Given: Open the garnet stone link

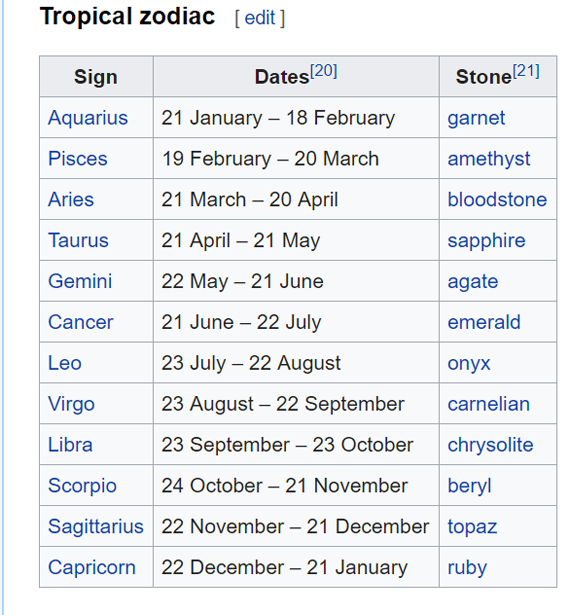Looking at the screenshot, I should coord(476,118).
